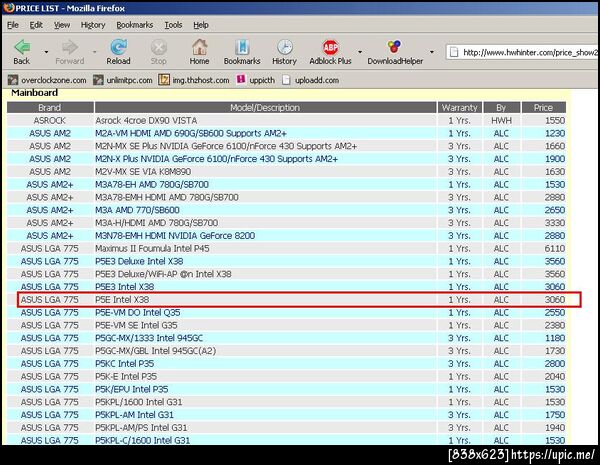This screenshot has height=465, width=600.
Task: Click the page icon in the URL bar
Action: click(x=454, y=52)
